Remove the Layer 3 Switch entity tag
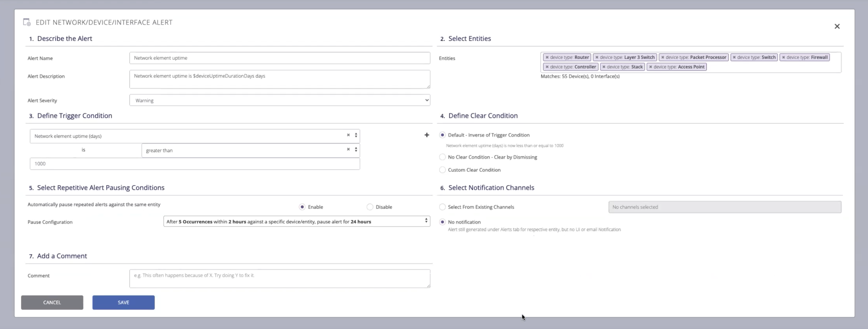The height and width of the screenshot is (329, 868). point(597,57)
